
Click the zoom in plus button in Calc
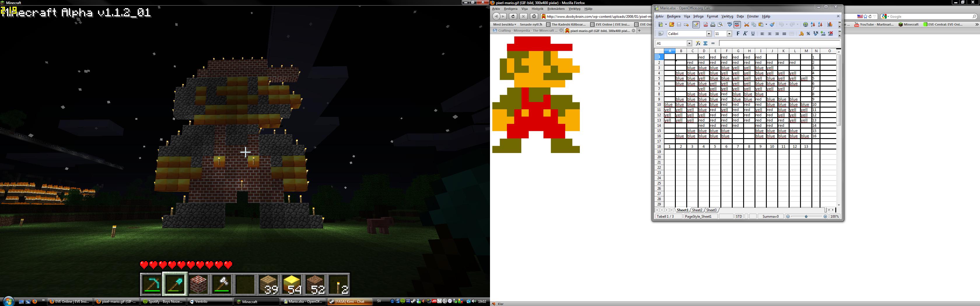(825, 217)
